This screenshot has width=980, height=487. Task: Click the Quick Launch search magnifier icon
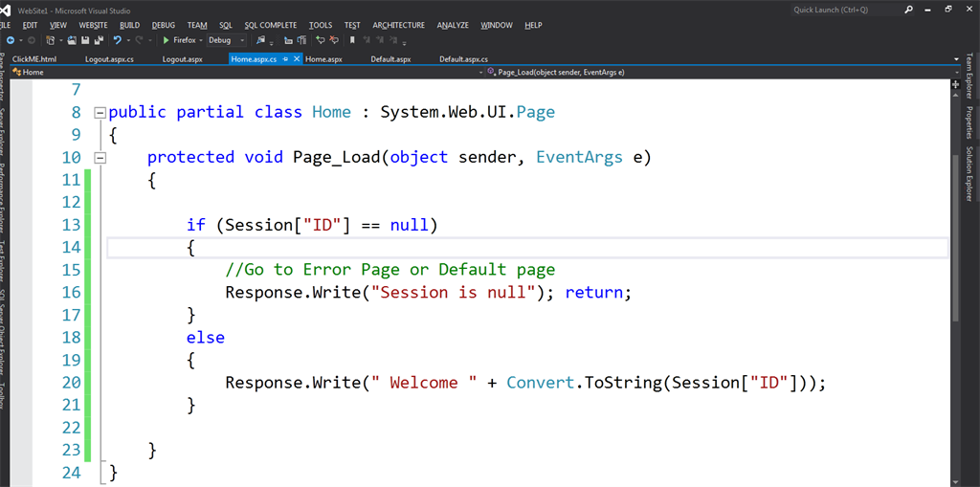(x=909, y=10)
